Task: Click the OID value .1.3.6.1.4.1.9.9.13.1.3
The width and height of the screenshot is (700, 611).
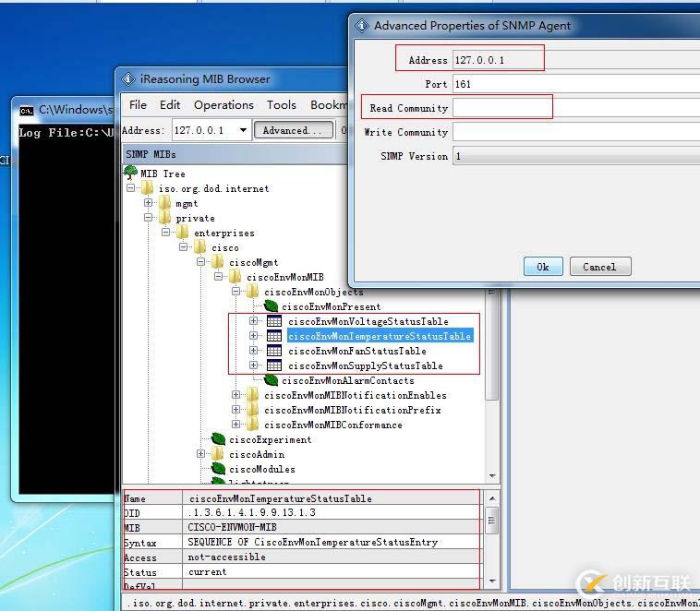Action: pos(252,512)
